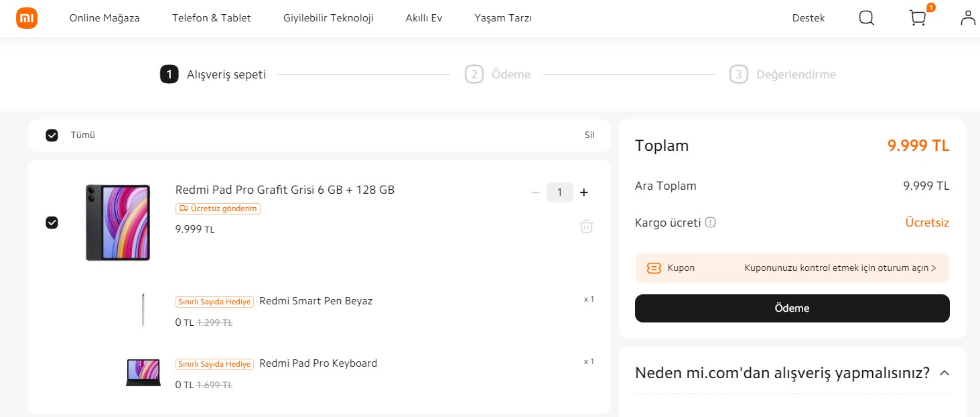Viewport: 980px width, 417px height.
Task: Toggle the Tümü select-all checkbox
Action: [52, 135]
